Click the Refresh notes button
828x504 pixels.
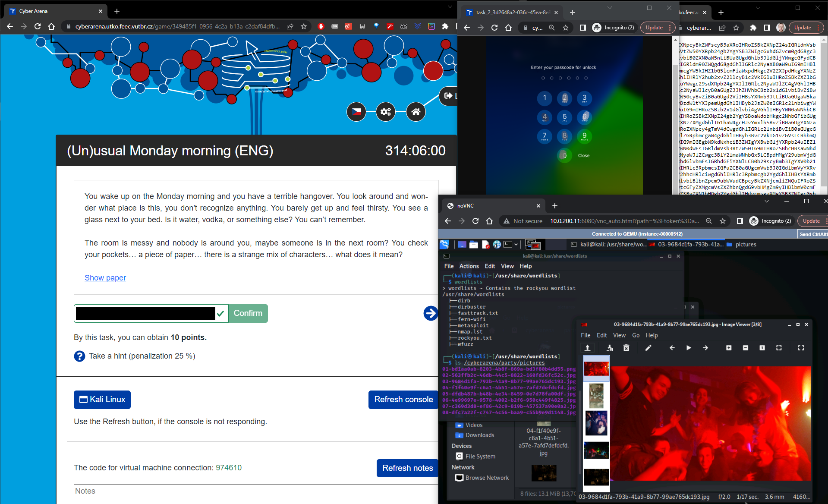click(x=407, y=468)
